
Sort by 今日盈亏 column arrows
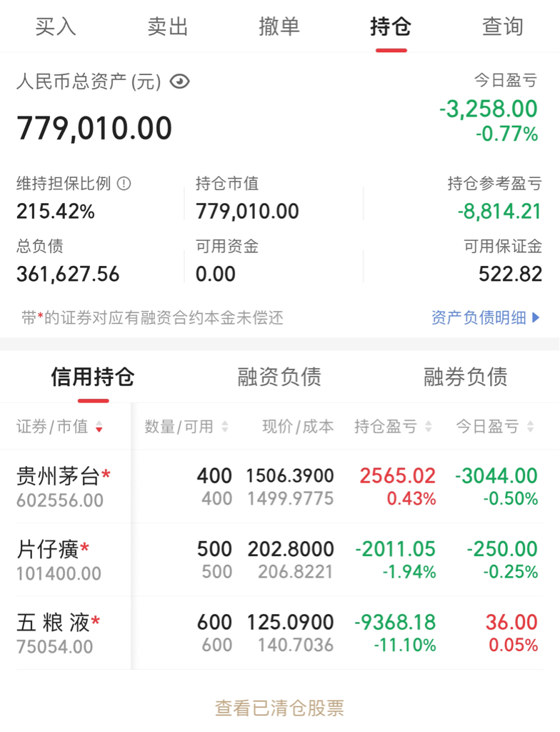pos(530,427)
